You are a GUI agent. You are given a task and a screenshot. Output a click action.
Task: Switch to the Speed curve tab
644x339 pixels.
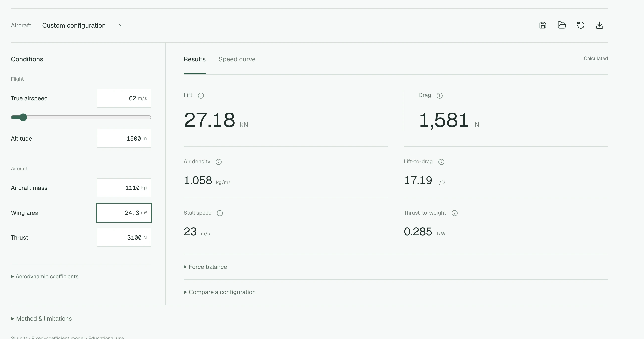[237, 59]
